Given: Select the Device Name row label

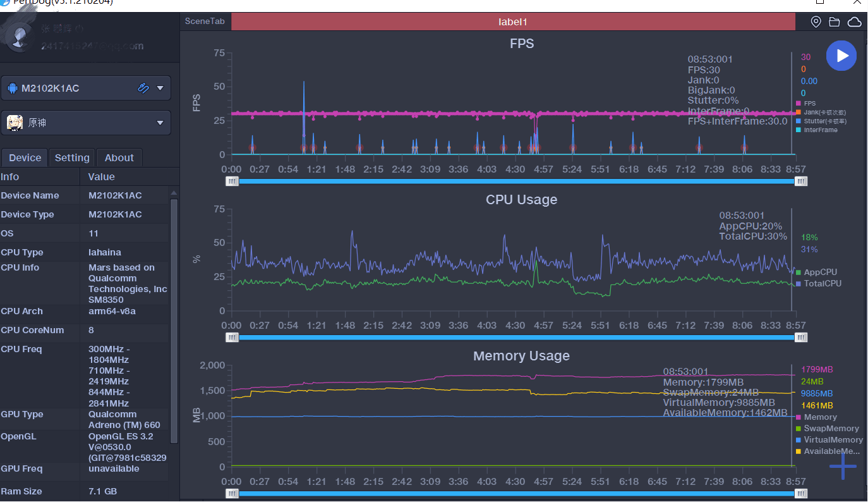Looking at the screenshot, I should [x=30, y=195].
